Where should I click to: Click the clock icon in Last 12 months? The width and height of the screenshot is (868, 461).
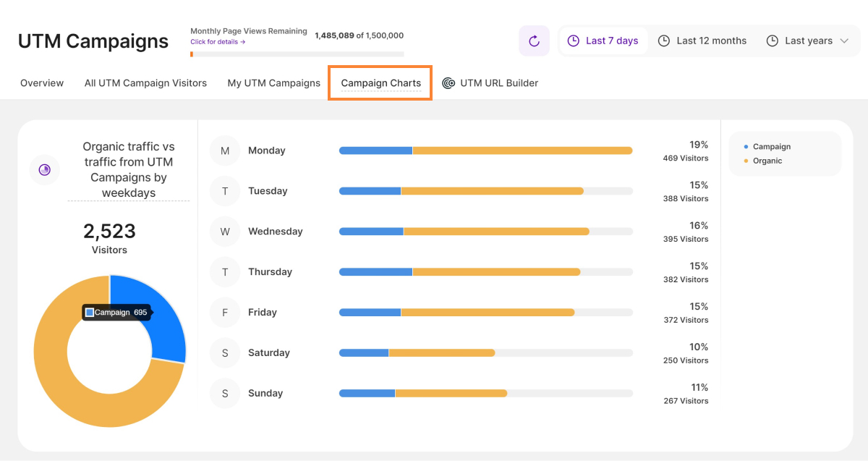(664, 41)
